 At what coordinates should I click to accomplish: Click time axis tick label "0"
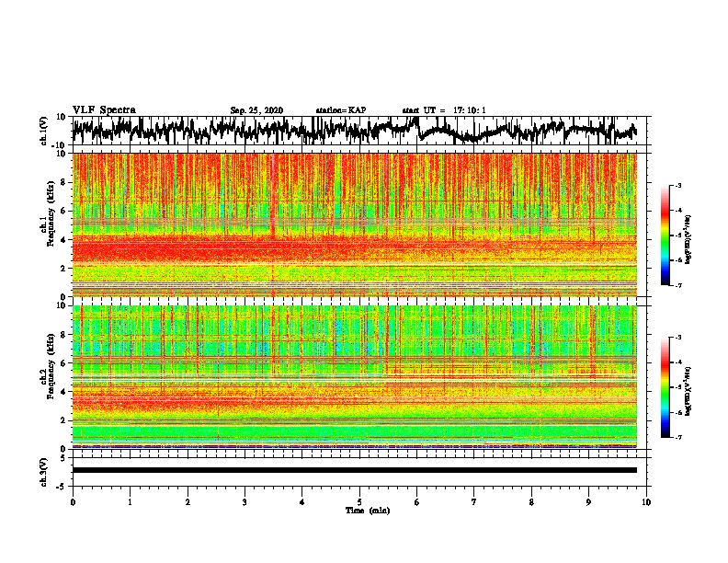[73, 502]
